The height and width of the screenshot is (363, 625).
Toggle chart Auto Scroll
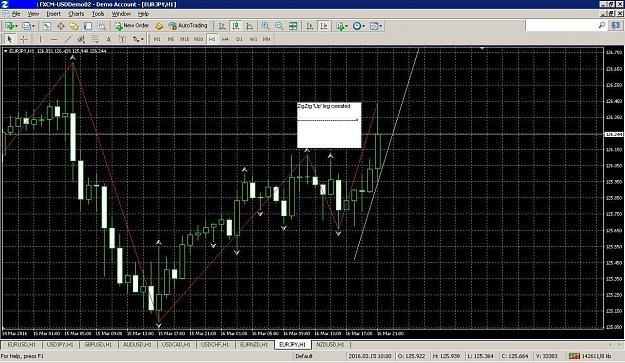pos(310,26)
